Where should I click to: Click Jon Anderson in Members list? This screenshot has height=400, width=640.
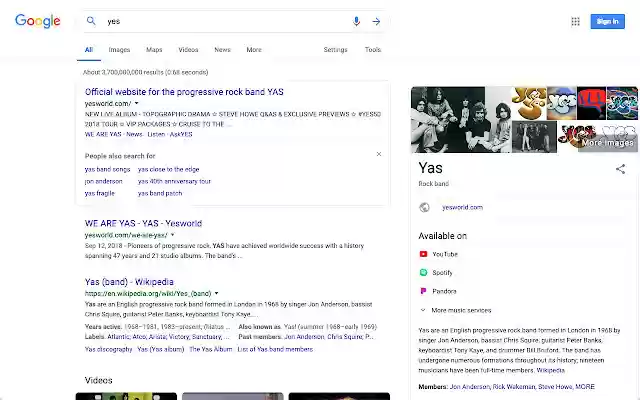coord(469,387)
